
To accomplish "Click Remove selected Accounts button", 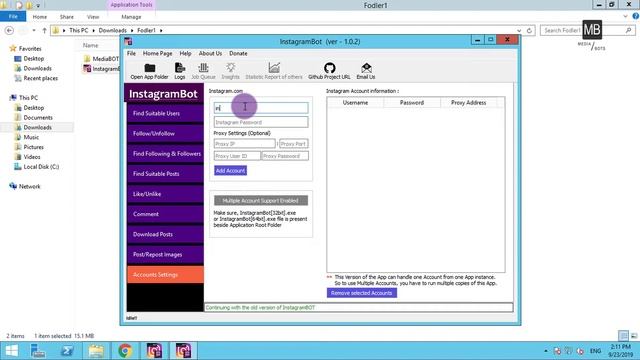I will click(362, 293).
